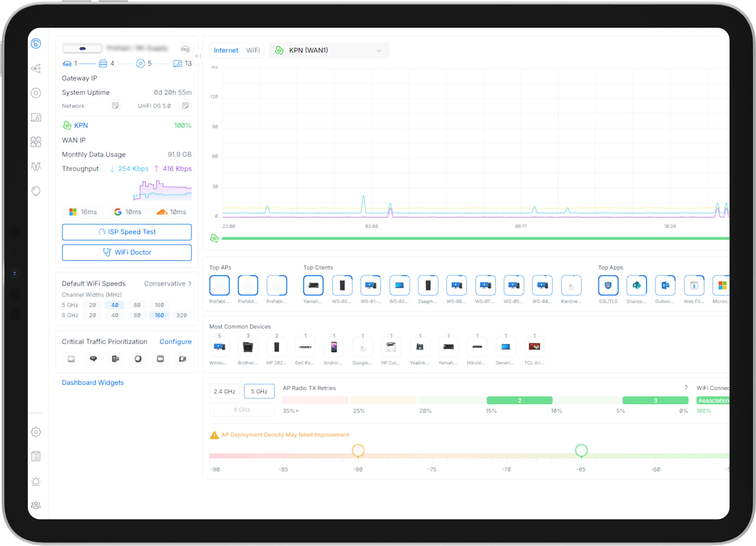Open the Dashboard Widgets link
756x546 pixels.
(93, 383)
